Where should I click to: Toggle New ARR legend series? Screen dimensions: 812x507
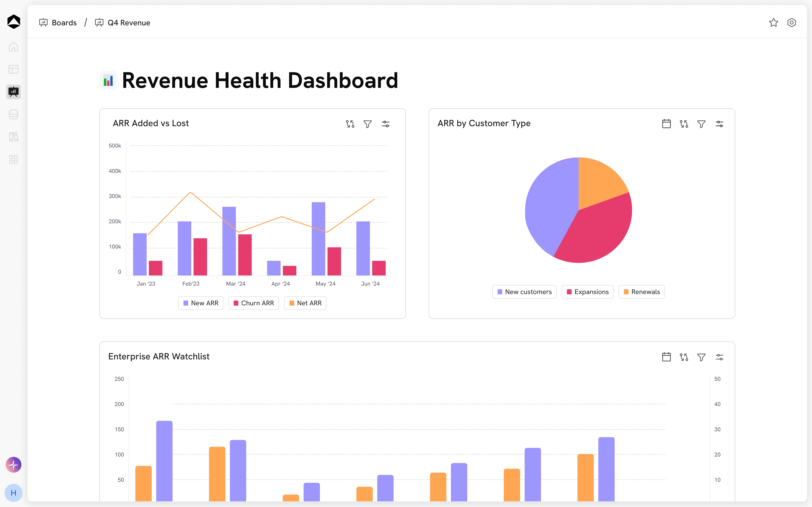(201, 303)
